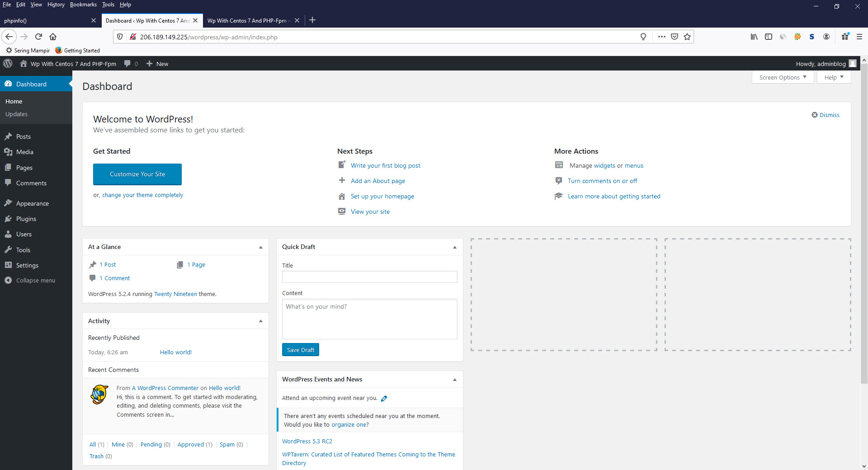Toggle the At a Glance panel

[261, 247]
